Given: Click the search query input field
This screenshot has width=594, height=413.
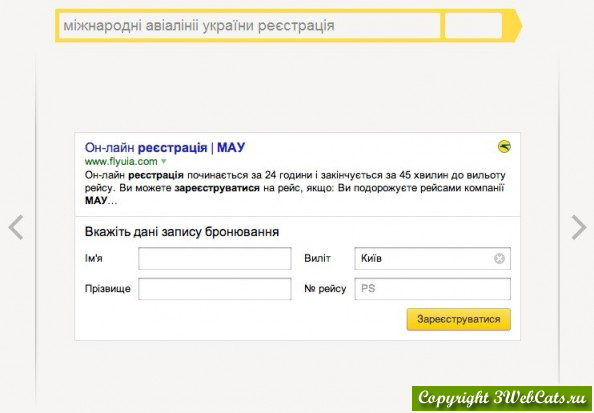Looking at the screenshot, I should click(250, 26).
